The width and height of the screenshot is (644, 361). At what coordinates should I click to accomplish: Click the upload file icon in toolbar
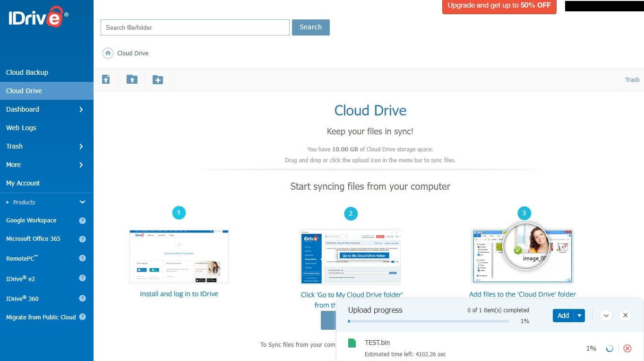coord(106,79)
